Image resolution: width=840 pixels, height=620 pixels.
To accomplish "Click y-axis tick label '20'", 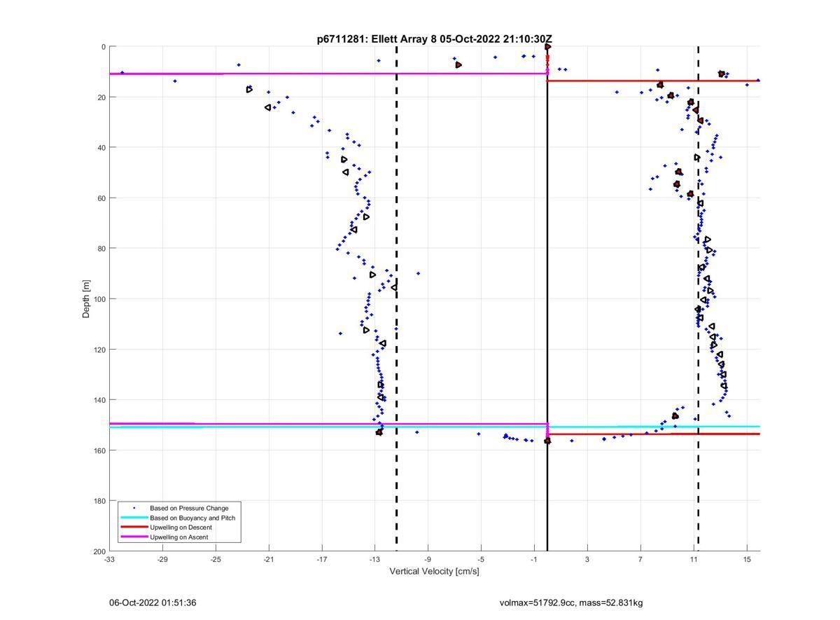I will tap(101, 97).
